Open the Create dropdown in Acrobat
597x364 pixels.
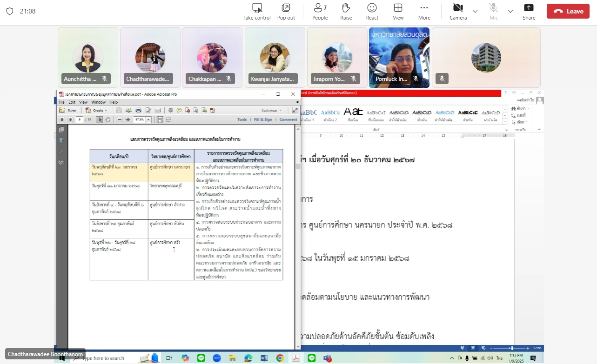pyautogui.click(x=95, y=110)
